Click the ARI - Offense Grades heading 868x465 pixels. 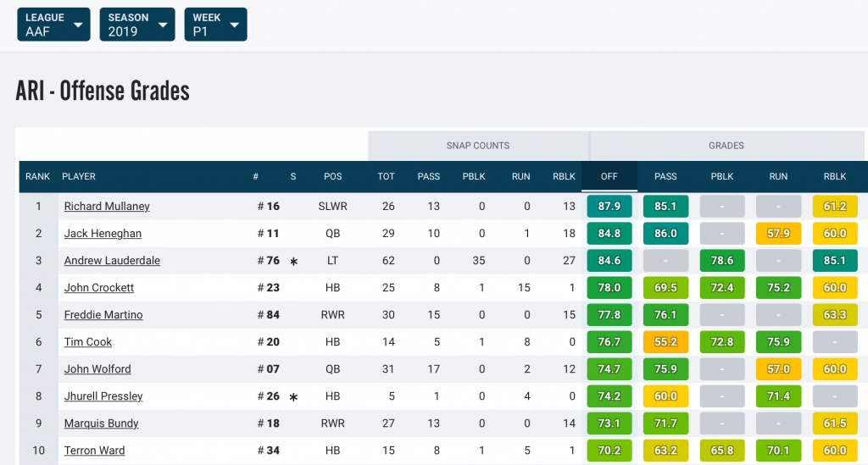pyautogui.click(x=103, y=91)
